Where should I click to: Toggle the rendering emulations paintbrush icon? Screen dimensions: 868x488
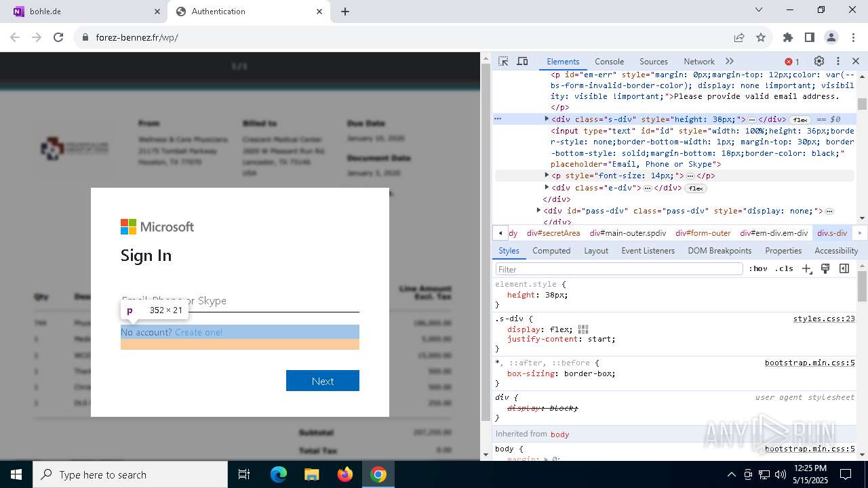click(825, 268)
